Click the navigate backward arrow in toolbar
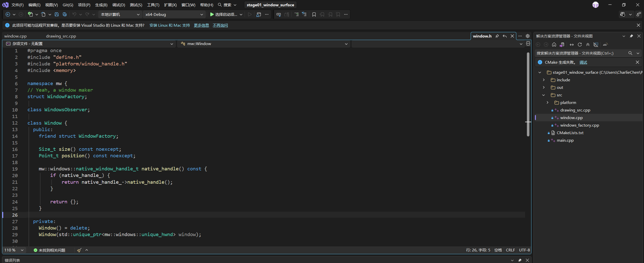The width and height of the screenshot is (644, 263). coord(8,14)
